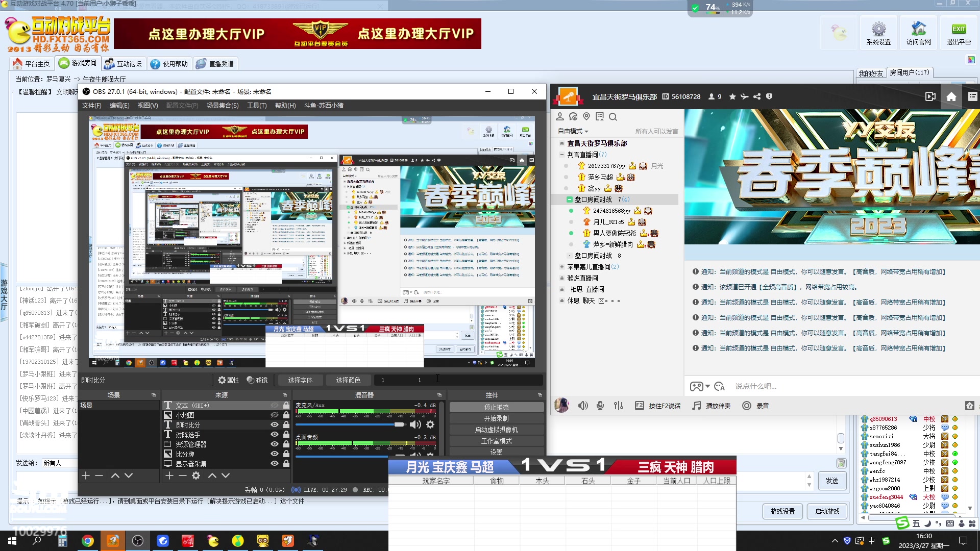This screenshot has height=551, width=980.
Task: Click 选择颜色 button in OBS
Action: [x=348, y=380]
